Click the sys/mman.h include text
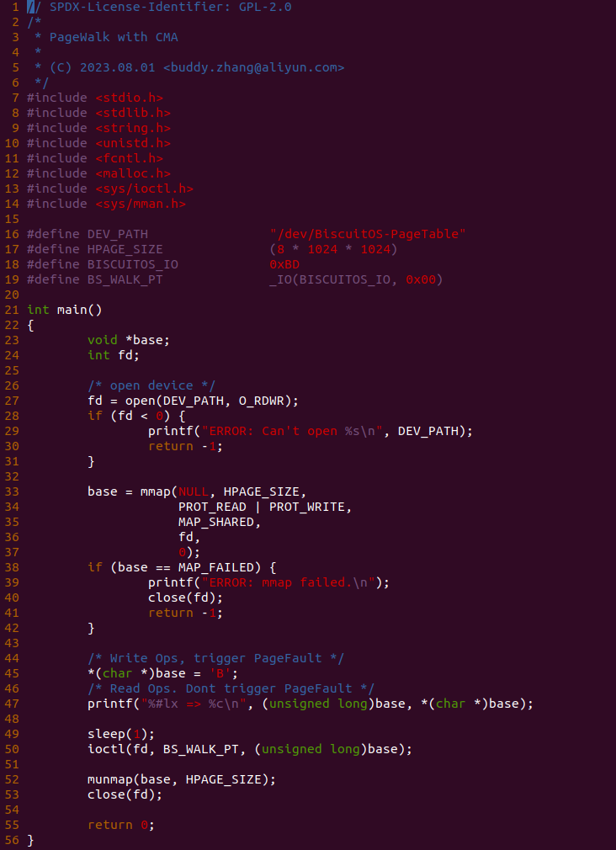Image resolution: width=616 pixels, height=850 pixels. click(141, 204)
